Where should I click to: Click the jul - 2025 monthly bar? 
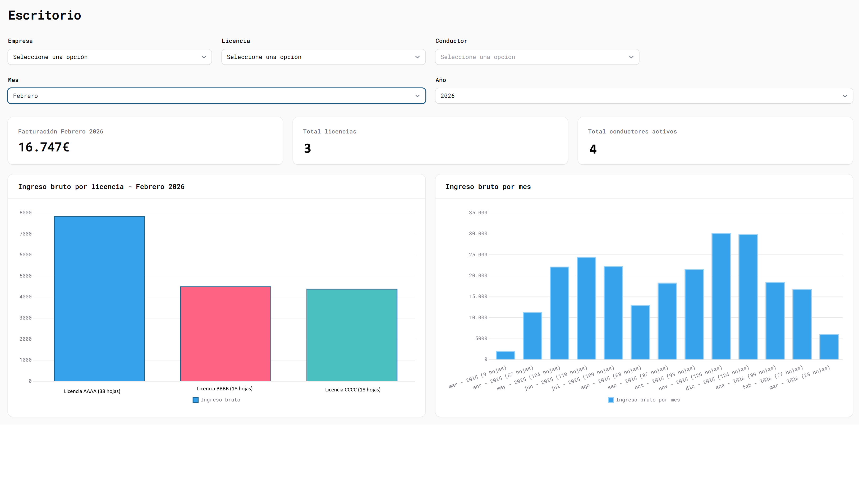[x=613, y=312]
